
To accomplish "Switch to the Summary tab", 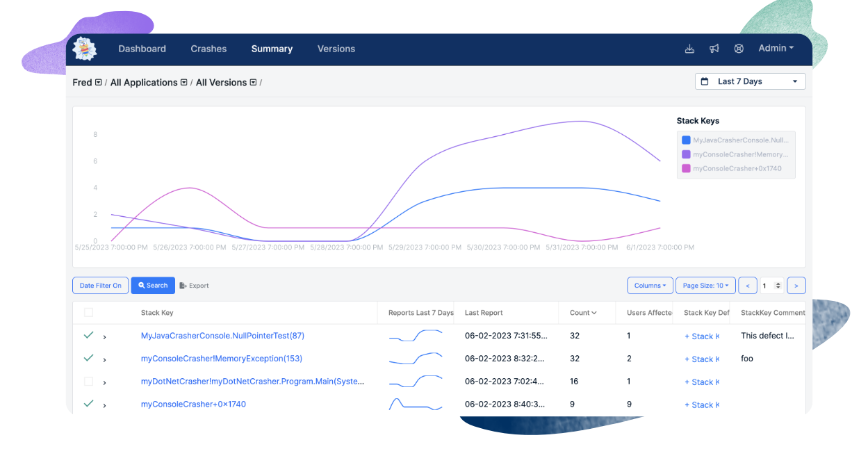I will 272,49.
